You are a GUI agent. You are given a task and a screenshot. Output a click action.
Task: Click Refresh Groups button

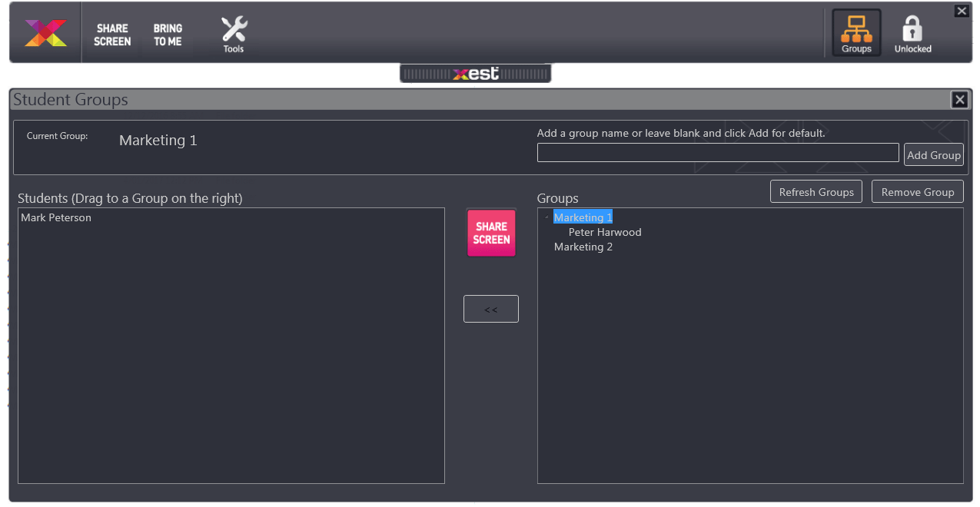(x=816, y=192)
